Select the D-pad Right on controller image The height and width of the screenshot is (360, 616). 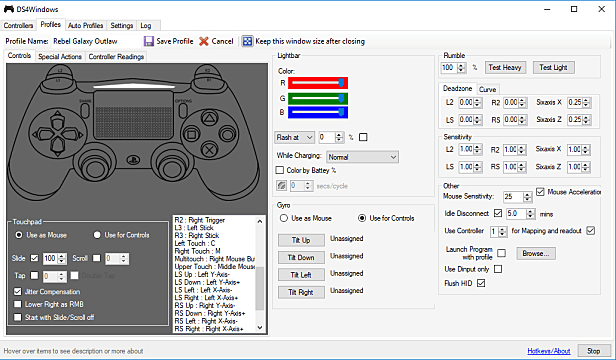[73, 135]
